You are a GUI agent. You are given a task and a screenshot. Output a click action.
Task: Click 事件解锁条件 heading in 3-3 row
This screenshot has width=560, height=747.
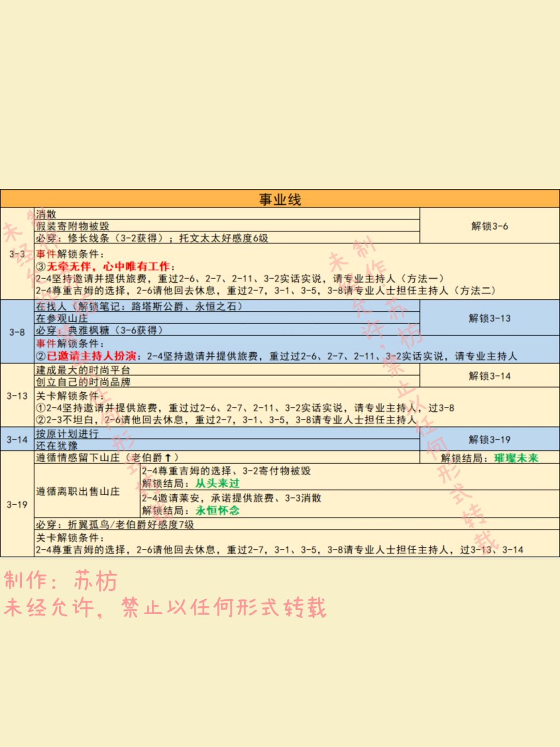pos(70,254)
